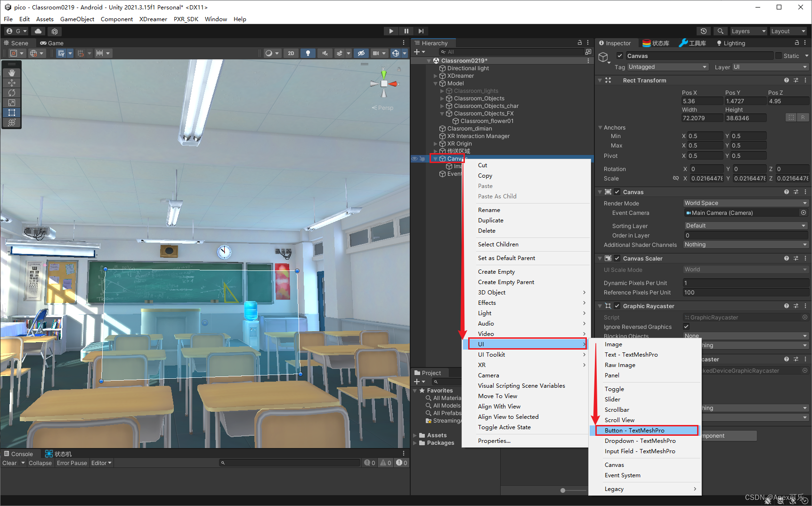The image size is (812, 506).
Task: Toggle scene audio mute icon
Action: click(325, 53)
